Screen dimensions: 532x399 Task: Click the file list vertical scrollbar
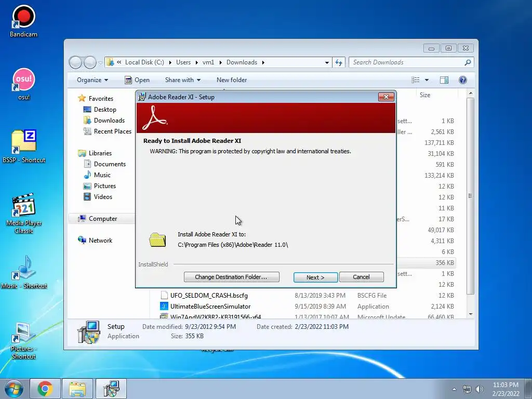(470, 196)
